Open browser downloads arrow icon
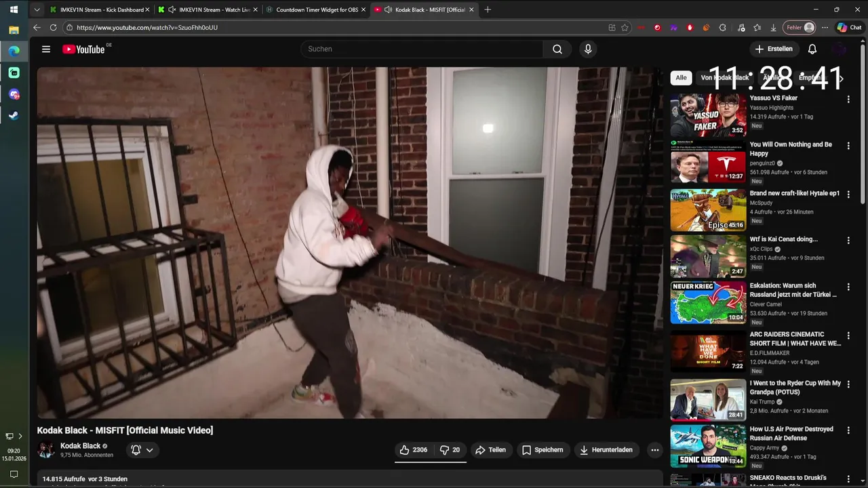The height and width of the screenshot is (488, 868). 773,28
